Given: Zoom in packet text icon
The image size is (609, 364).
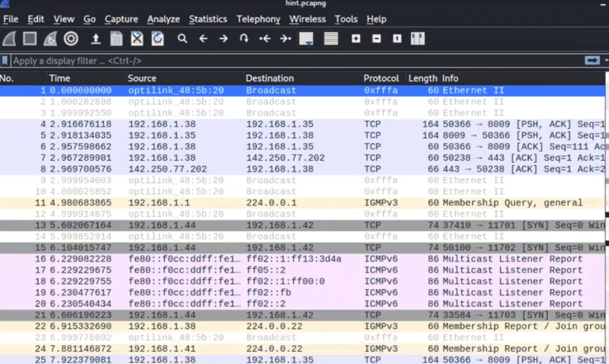Looking at the screenshot, I should click(356, 39).
